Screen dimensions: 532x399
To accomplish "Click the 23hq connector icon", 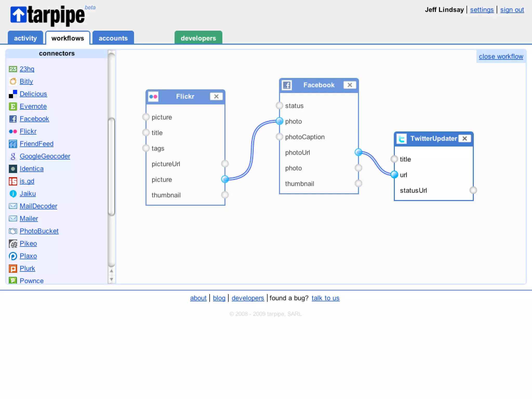I will coord(13,69).
